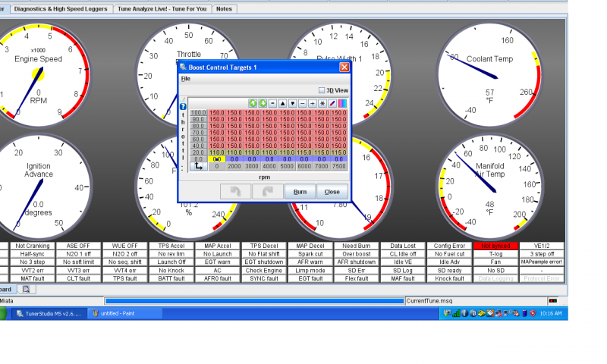Screen dimensions: 607x364
Task: Click the multiply (asterisk) table tool icon
Action: [322, 103]
